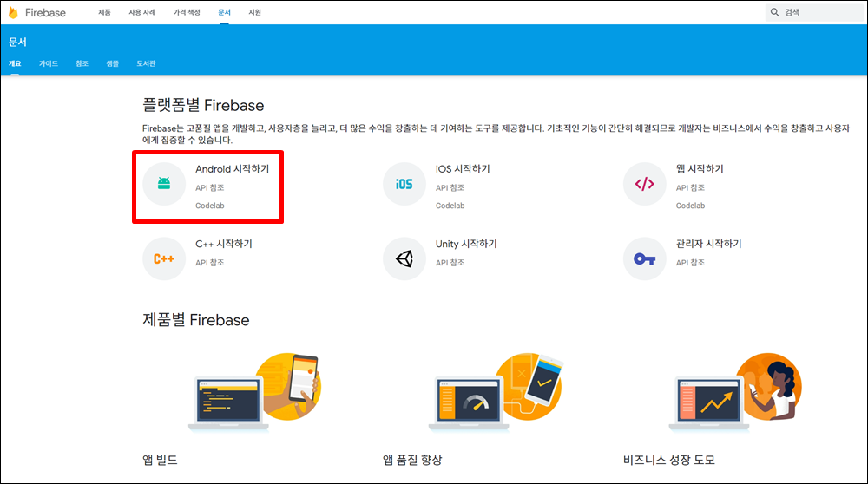This screenshot has width=868, height=484.
Task: Click the 비즈니스 성장 도모 illustration
Action: [735, 392]
